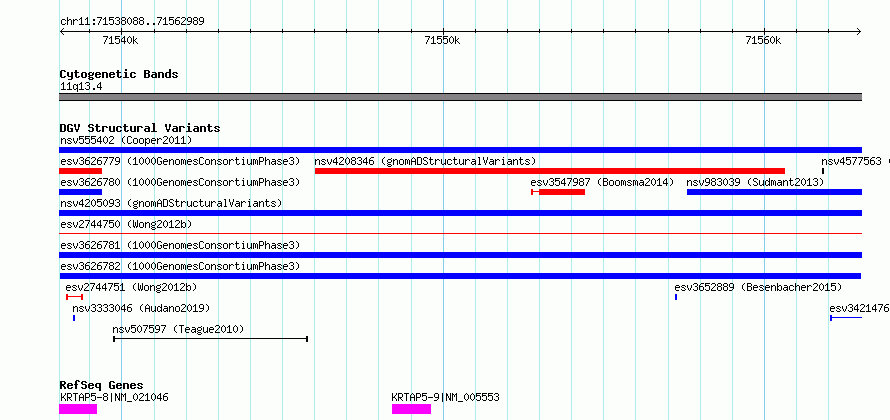Click the small red glyph under esv2744751

click(x=74, y=297)
